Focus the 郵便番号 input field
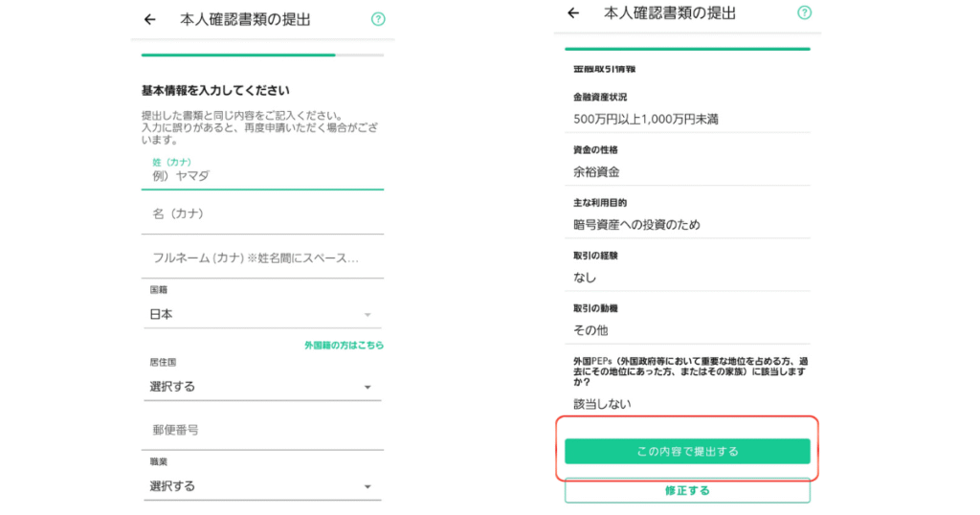Image resolution: width=980 pixels, height=515 pixels. pyautogui.click(x=262, y=431)
